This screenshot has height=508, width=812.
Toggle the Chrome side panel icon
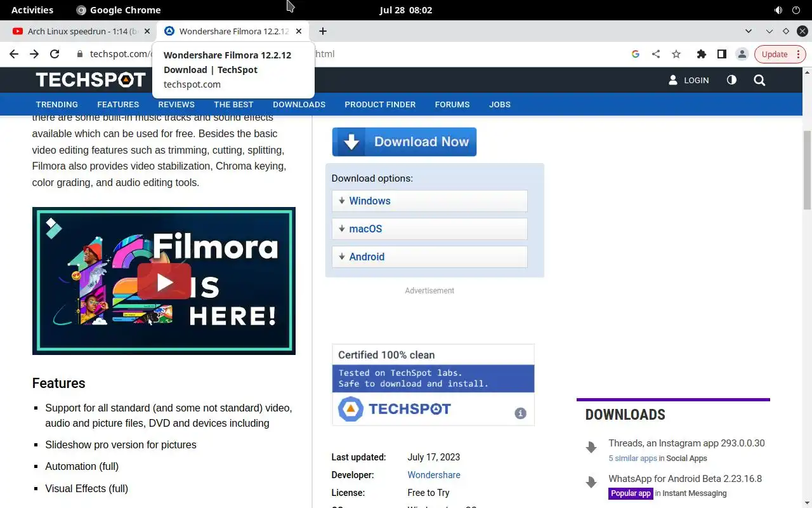[722, 54]
